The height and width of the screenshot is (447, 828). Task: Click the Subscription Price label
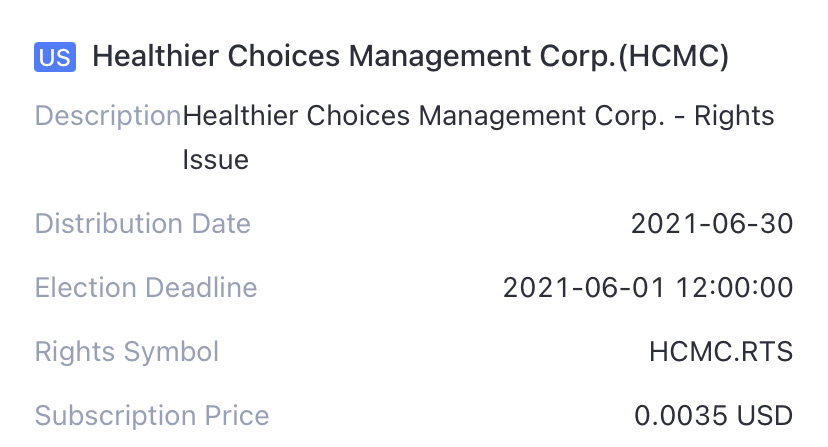[x=152, y=415]
